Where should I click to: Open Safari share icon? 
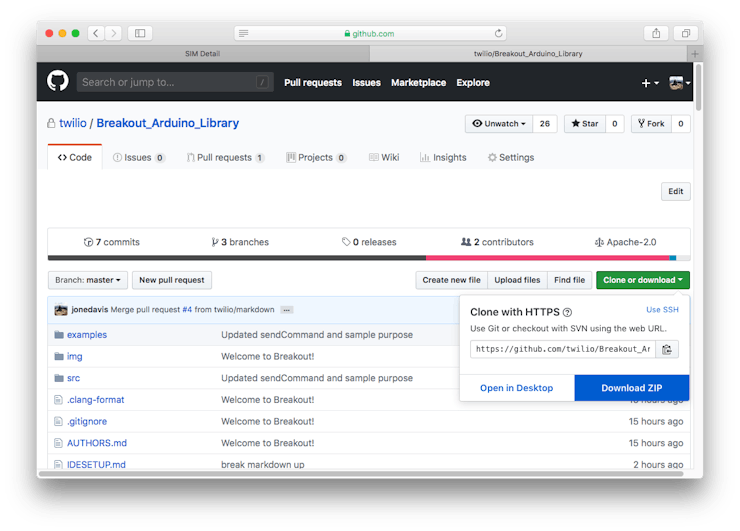656,33
